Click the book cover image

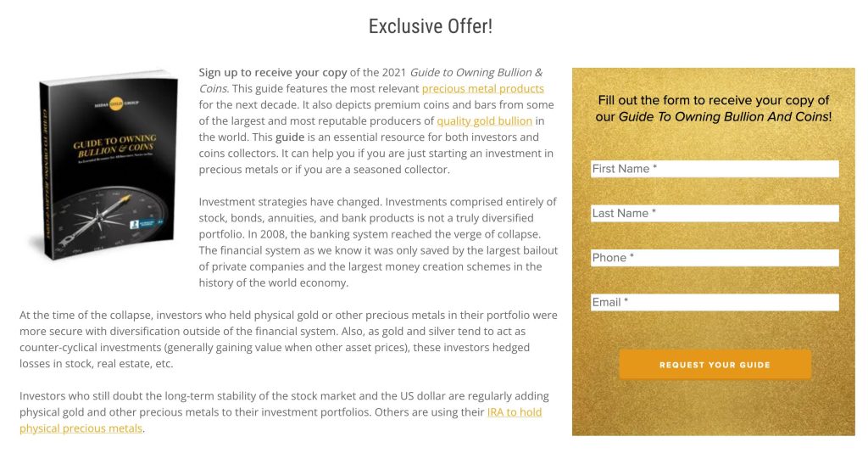[106, 165]
